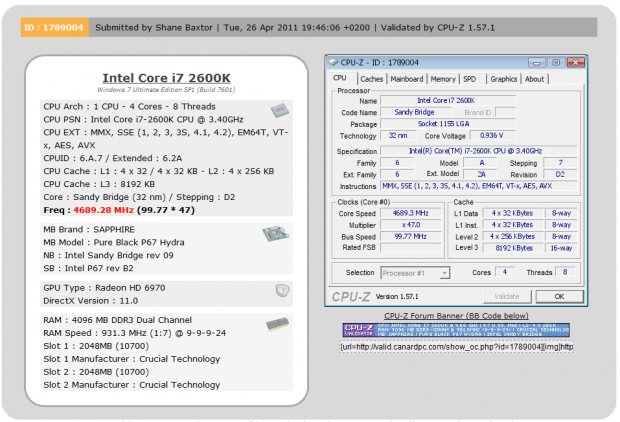Click the CPU-Z window title icon
620x422 pixels.
click(x=333, y=62)
